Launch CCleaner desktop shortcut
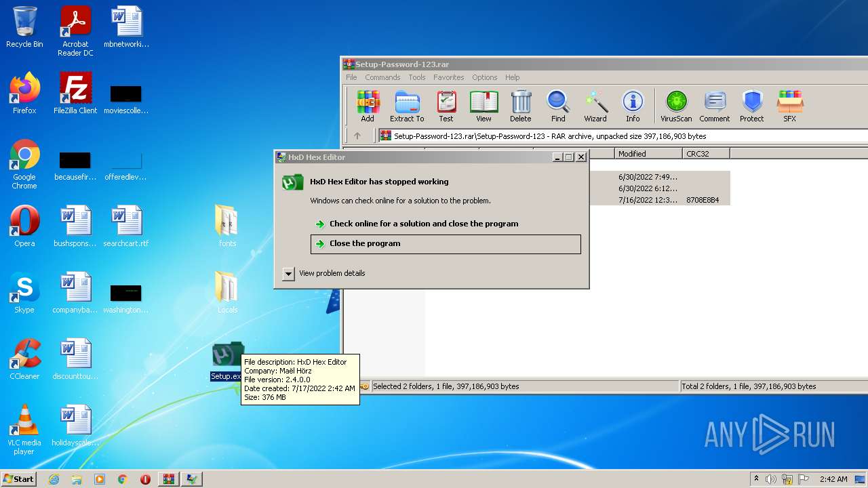This screenshot has width=868, height=488. point(24,359)
